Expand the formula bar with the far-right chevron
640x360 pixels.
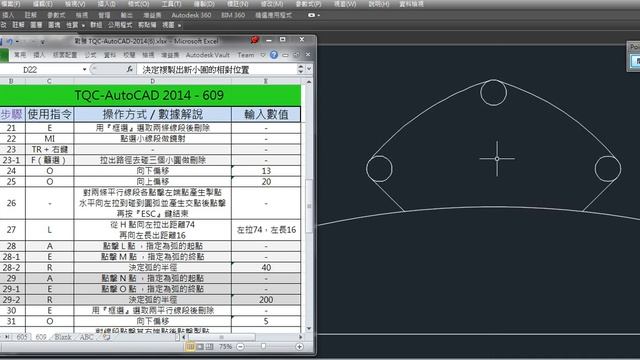pyautogui.click(x=309, y=69)
